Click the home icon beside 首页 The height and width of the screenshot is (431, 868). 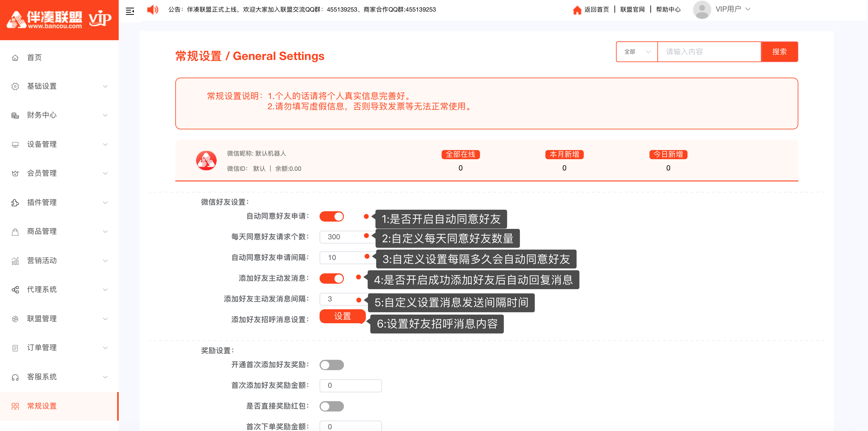[15, 58]
